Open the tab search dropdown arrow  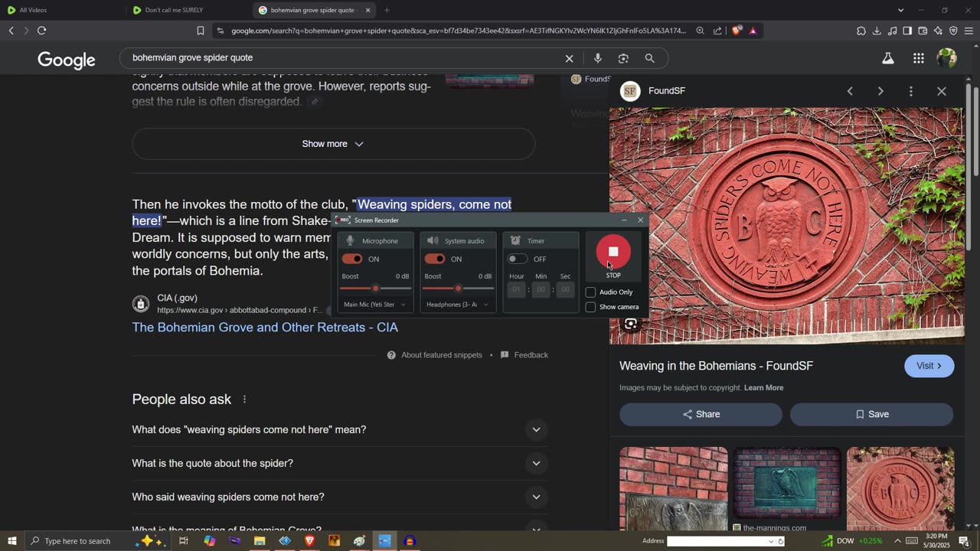(900, 10)
